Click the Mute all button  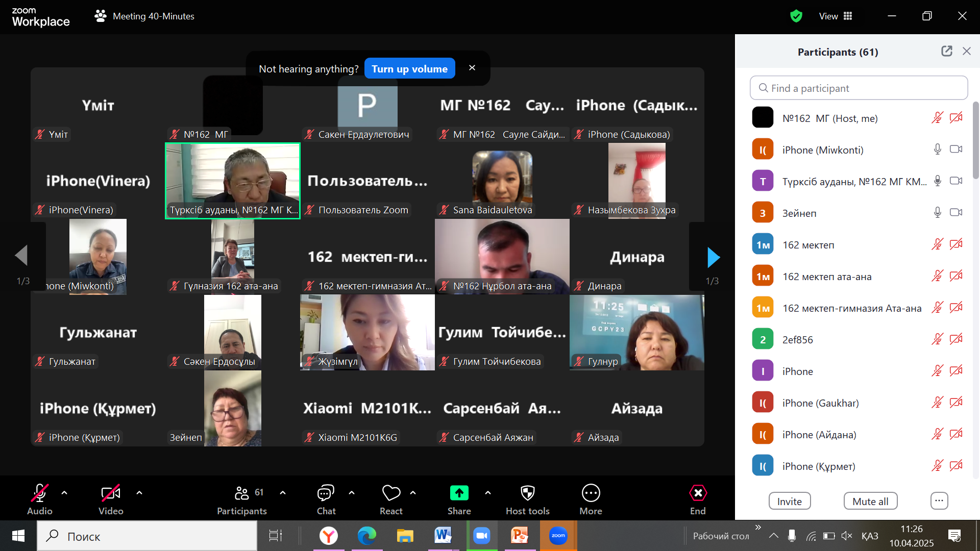point(870,502)
